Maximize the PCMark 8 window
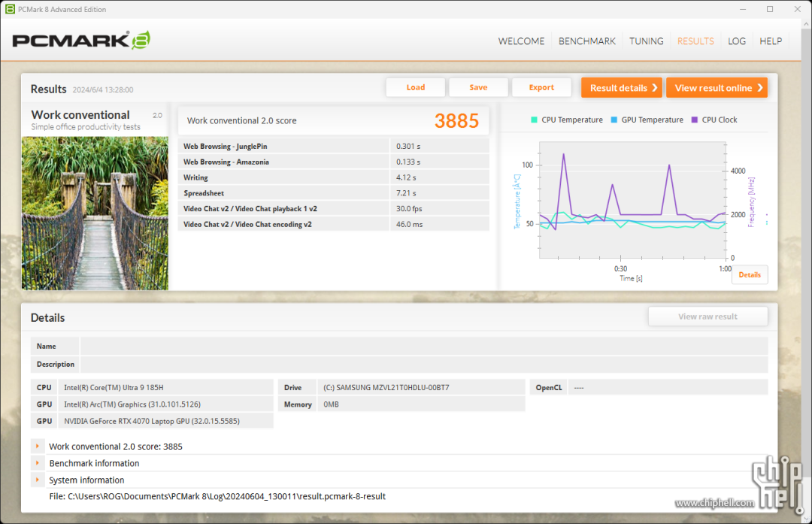 pyautogui.click(x=770, y=9)
